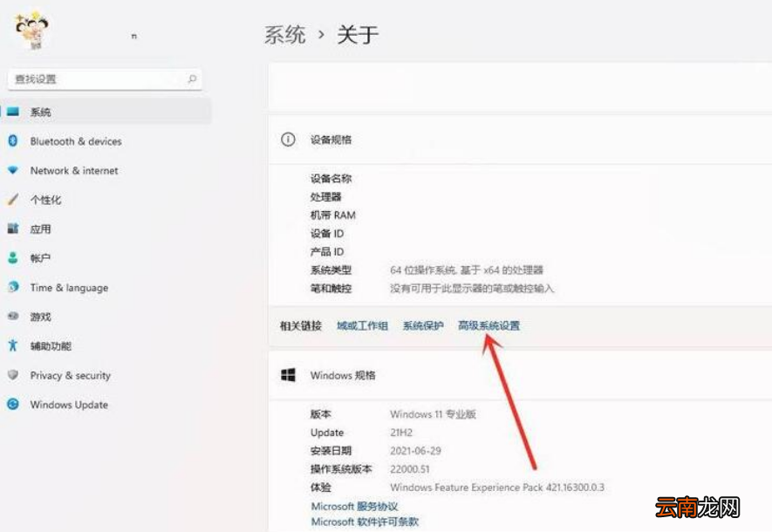Viewport: 772px width, 532px height.
Task: Click the 设备 ID label
Action: (327, 233)
